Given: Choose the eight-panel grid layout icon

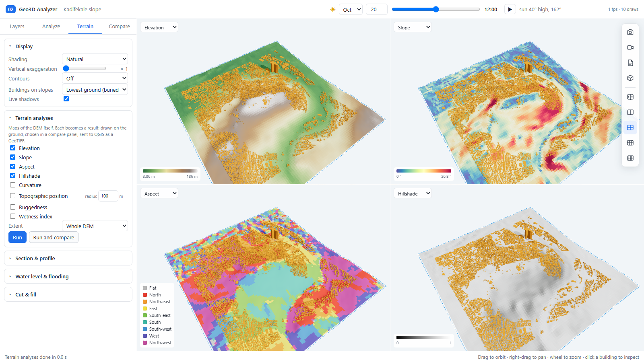Looking at the screenshot, I should point(630,158).
